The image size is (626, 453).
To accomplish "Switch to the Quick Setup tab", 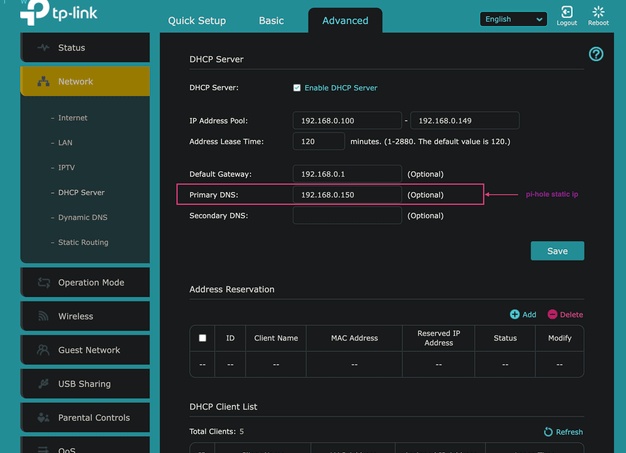I will (x=197, y=21).
